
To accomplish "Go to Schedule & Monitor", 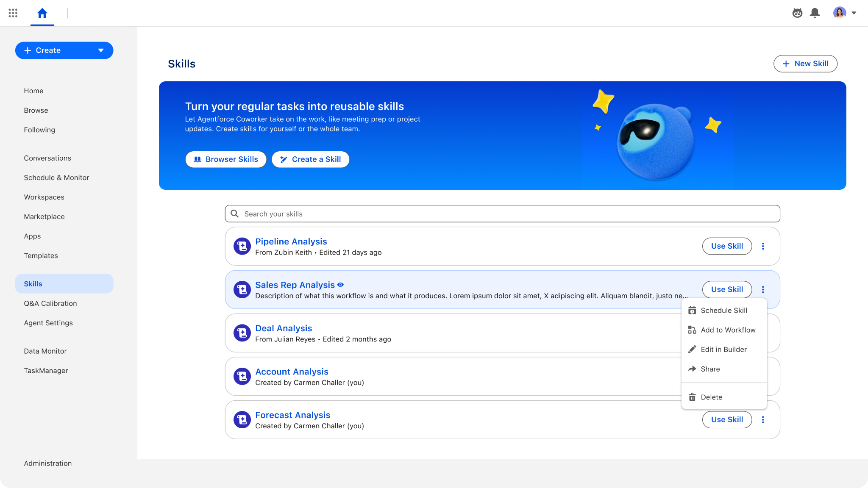I will [56, 177].
